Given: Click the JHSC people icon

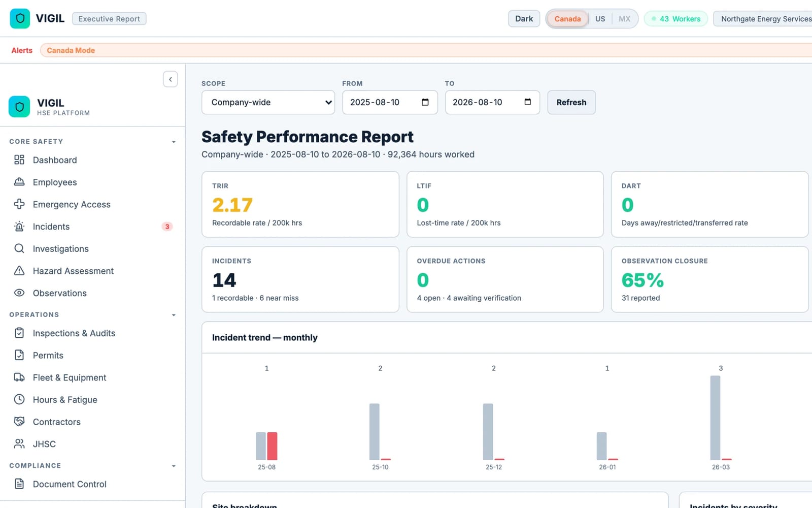Looking at the screenshot, I should point(19,444).
